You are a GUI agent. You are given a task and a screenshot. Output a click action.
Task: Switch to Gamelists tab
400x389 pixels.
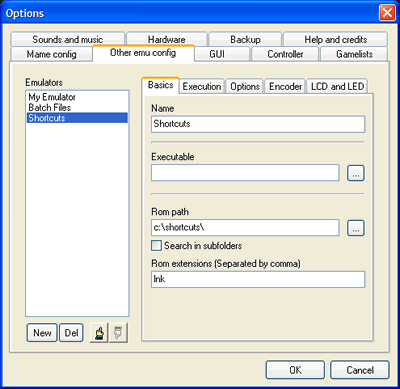coord(354,54)
